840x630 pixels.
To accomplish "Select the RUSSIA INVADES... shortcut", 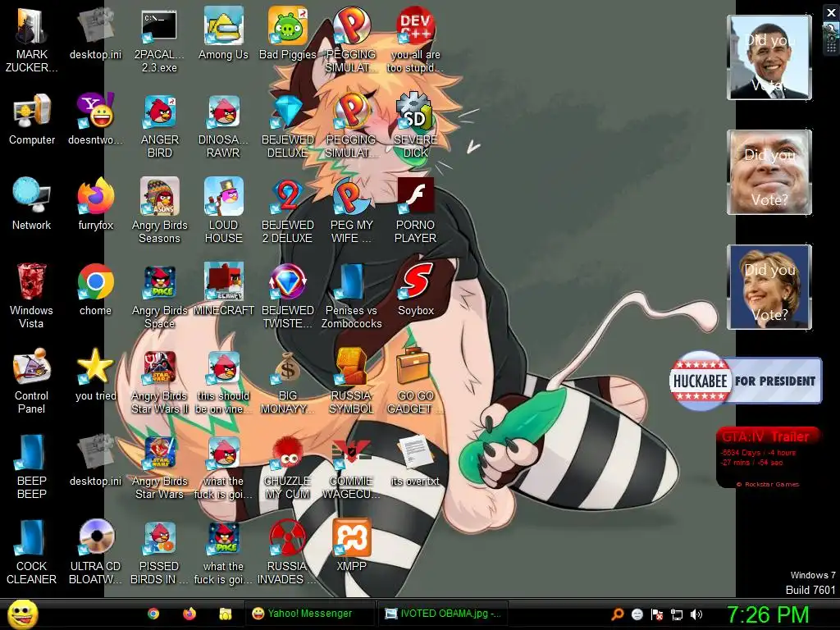I will 288,552.
